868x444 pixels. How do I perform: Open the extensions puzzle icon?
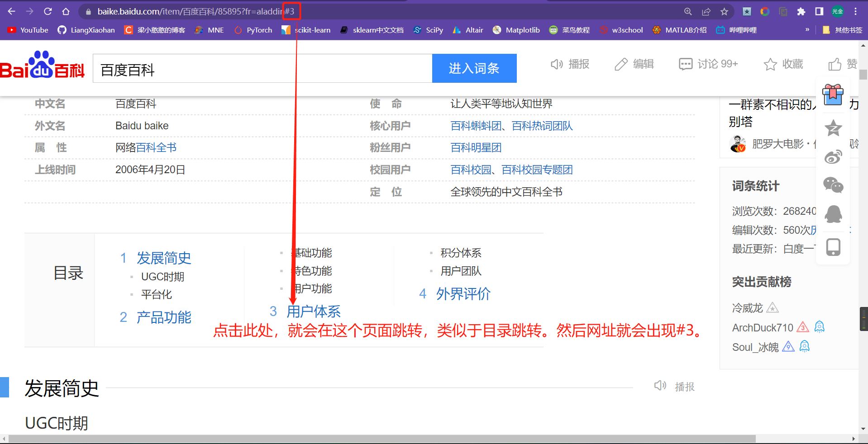(801, 12)
